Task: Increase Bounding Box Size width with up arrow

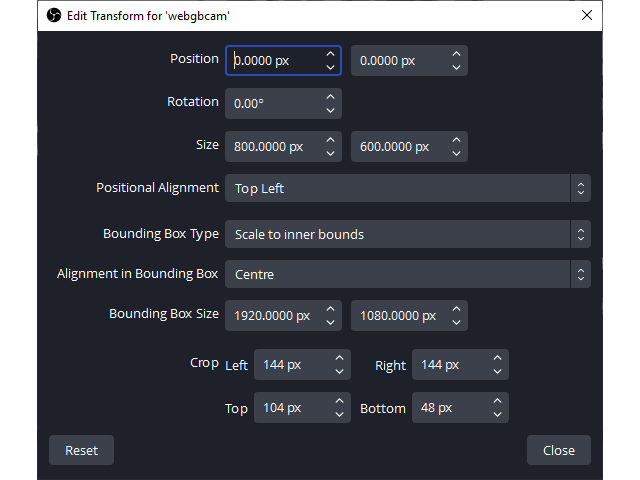Action: tap(331, 309)
